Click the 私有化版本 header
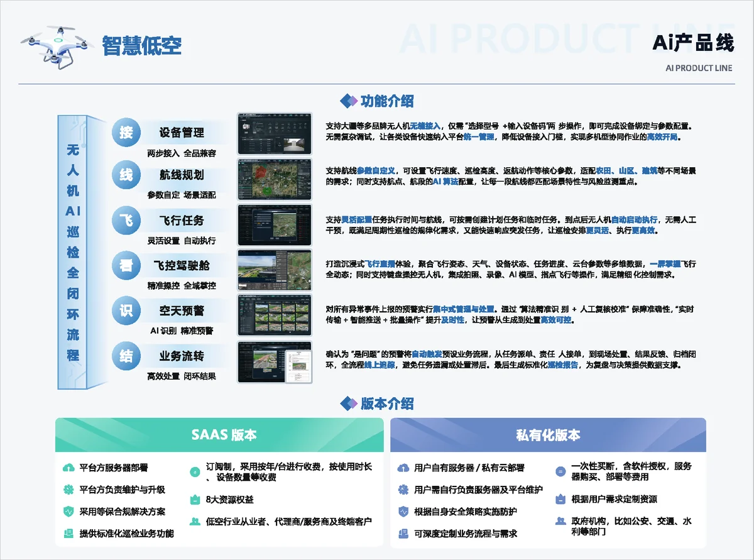This screenshot has height=560, width=754. [x=548, y=435]
